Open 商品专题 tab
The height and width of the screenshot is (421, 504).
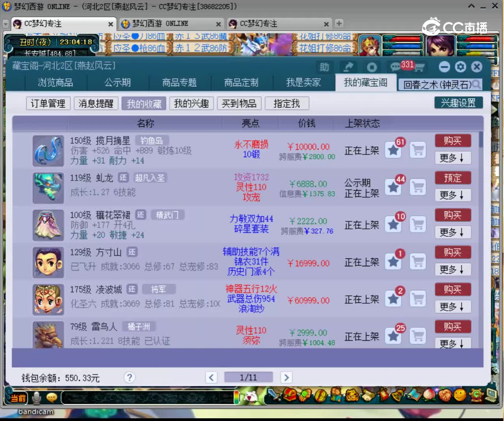click(180, 83)
